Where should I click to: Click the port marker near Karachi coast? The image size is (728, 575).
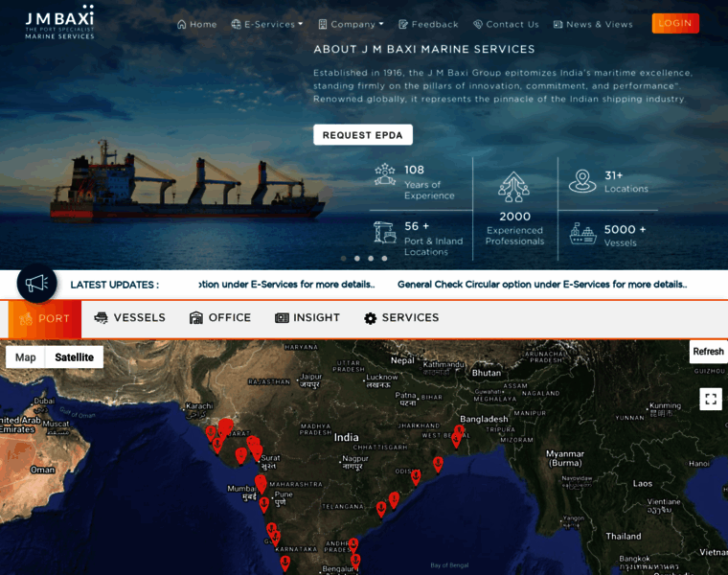click(x=211, y=433)
